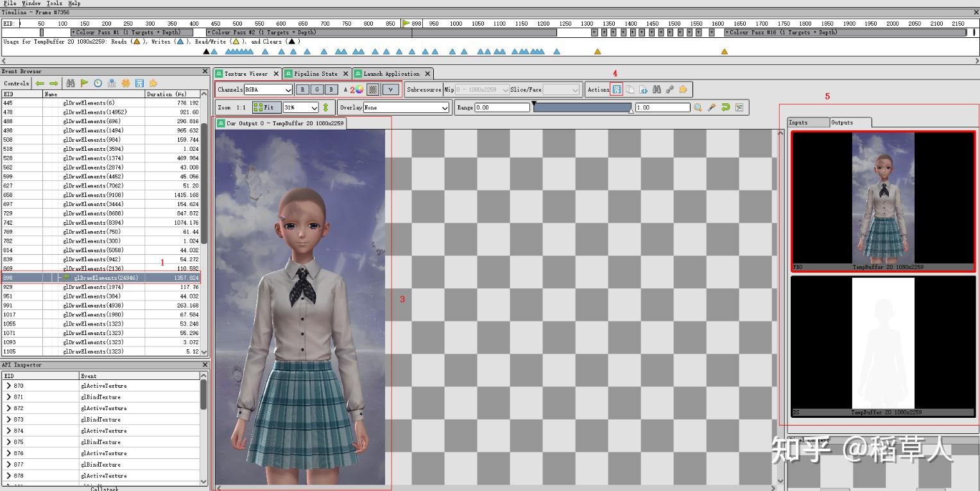Click the open texture list binoculars in Actions

(x=657, y=90)
